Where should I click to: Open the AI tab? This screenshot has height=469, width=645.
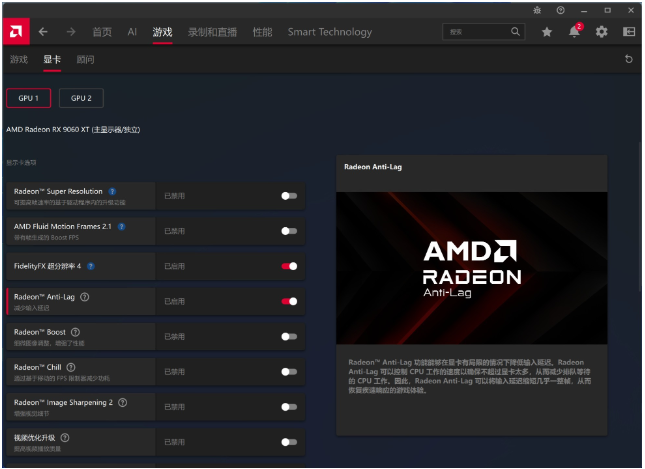132,32
